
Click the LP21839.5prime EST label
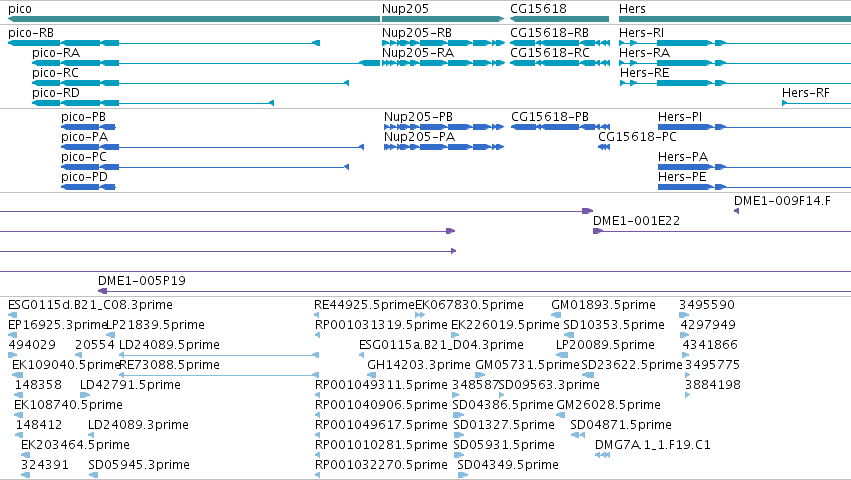155,325
